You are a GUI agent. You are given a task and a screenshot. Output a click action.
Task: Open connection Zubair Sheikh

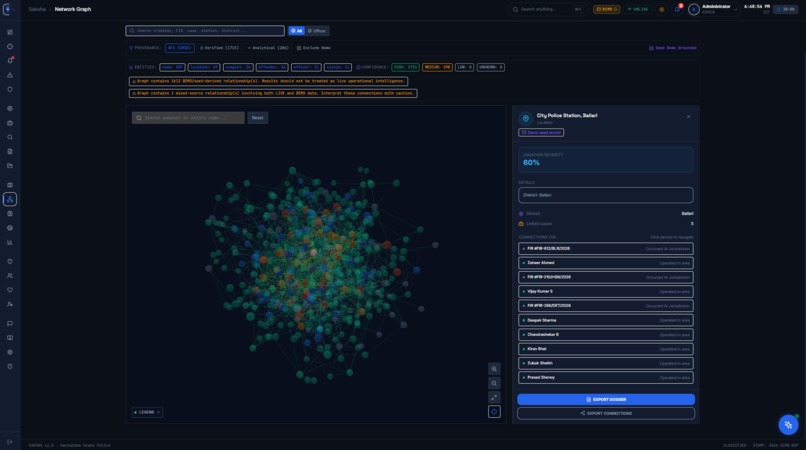coord(606,363)
